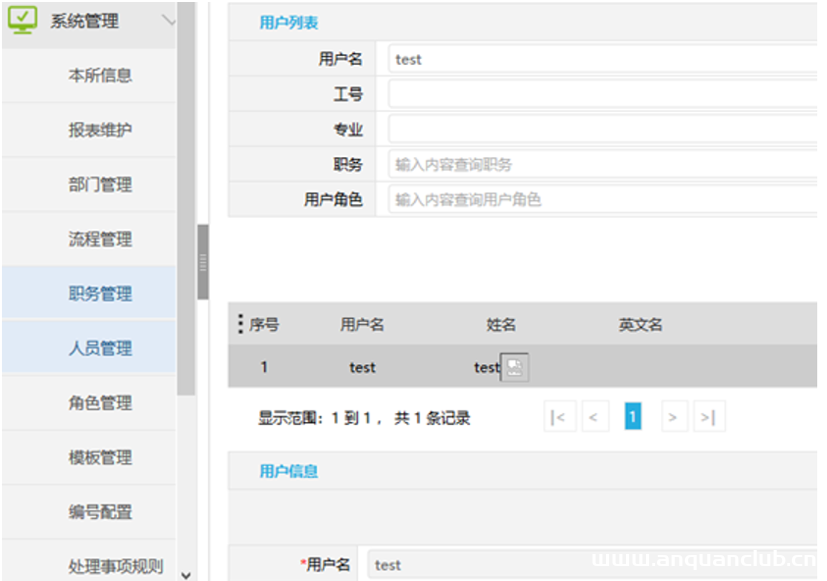Go to 职务管理 page
The width and height of the screenshot is (827, 581).
coord(100,294)
